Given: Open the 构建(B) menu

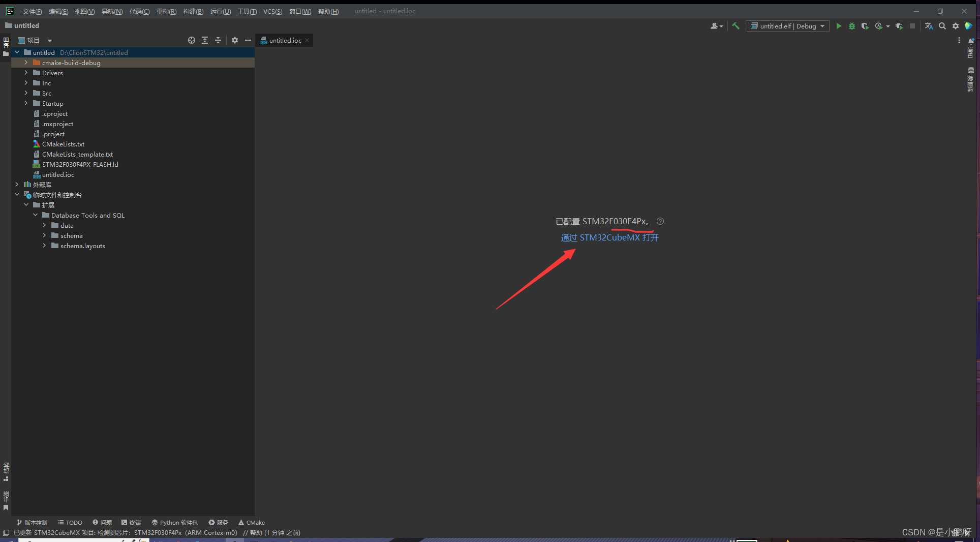Looking at the screenshot, I should coord(193,11).
